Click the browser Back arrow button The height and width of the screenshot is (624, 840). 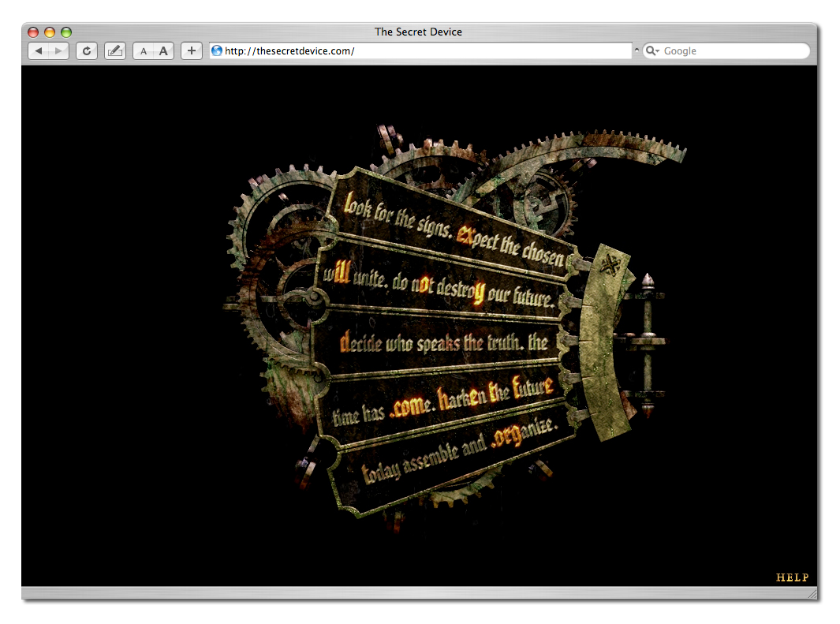(x=39, y=51)
